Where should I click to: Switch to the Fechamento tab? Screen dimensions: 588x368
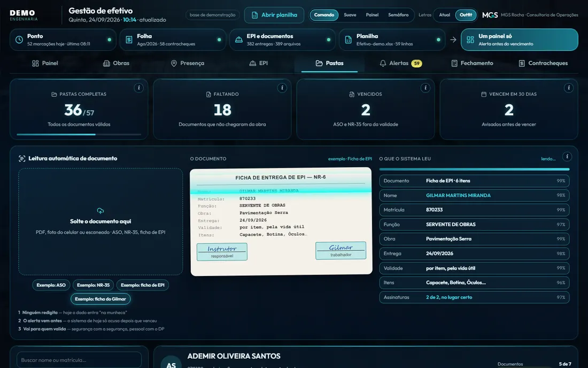(472, 64)
